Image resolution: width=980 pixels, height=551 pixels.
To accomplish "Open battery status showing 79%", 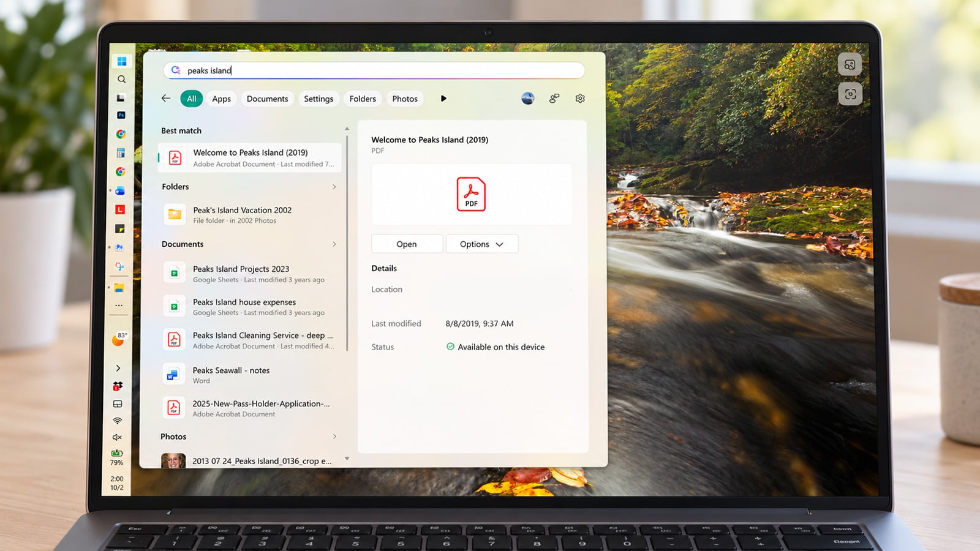I will click(x=116, y=457).
